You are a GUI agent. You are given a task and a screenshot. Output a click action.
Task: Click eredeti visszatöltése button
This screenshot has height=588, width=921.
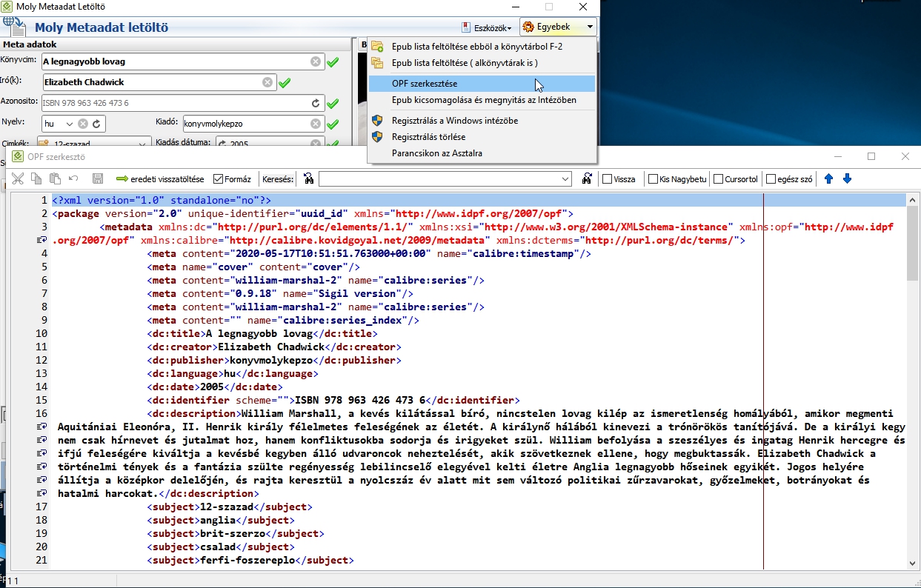[160, 178]
